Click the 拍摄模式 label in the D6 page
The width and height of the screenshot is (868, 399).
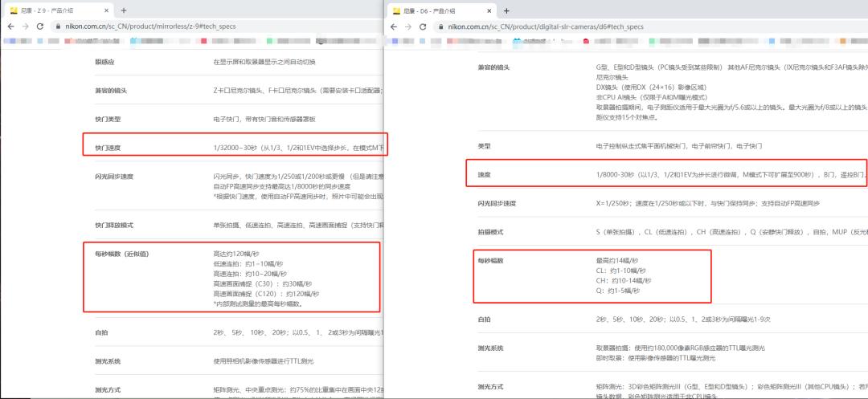(x=490, y=233)
